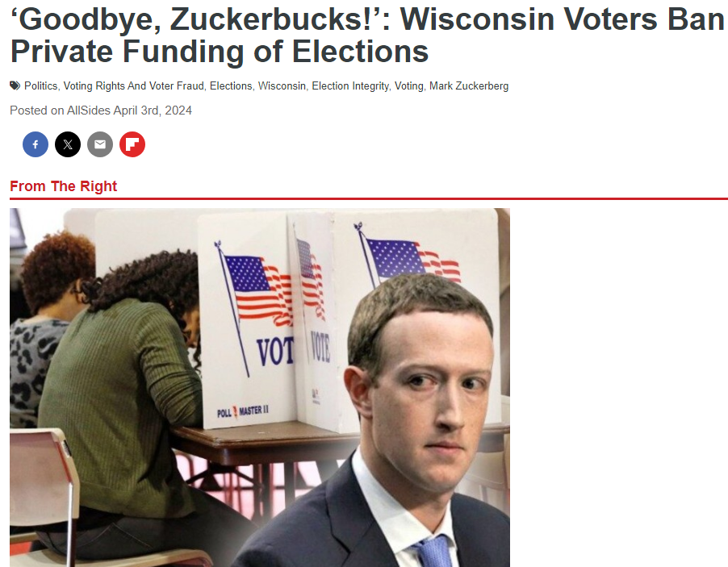Share article on X (Twitter)
The width and height of the screenshot is (728, 567).
68,144
